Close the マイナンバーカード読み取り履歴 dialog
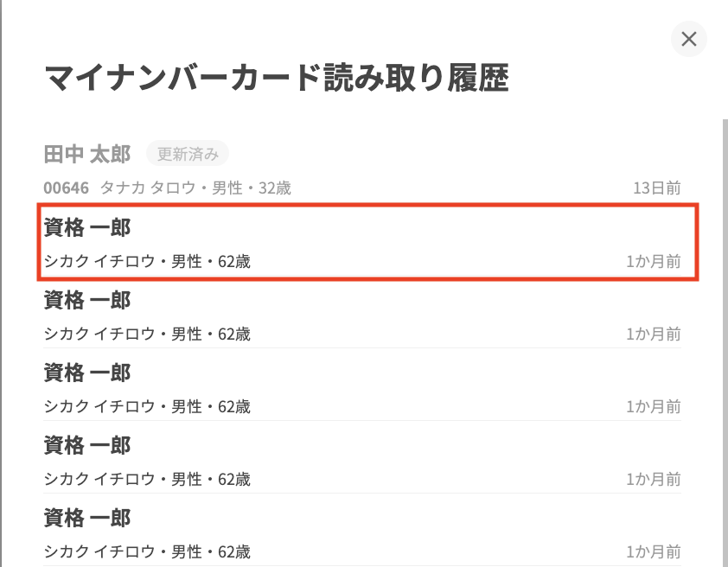Screen dimensions: 728x567 [689, 39]
